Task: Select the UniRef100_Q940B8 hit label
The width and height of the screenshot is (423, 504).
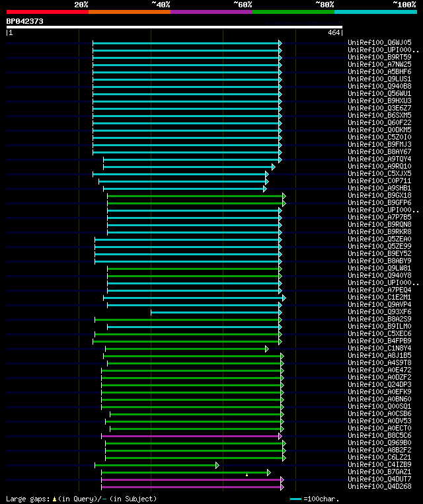Action: point(379,86)
